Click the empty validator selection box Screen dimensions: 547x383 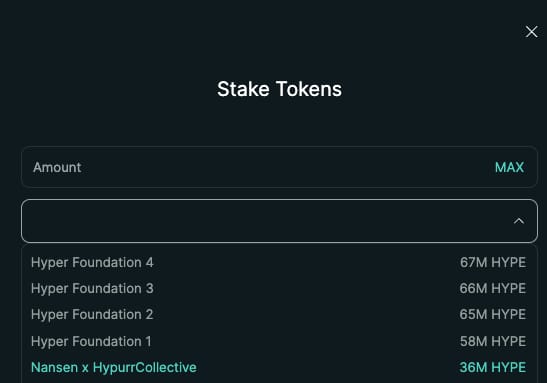coord(279,221)
